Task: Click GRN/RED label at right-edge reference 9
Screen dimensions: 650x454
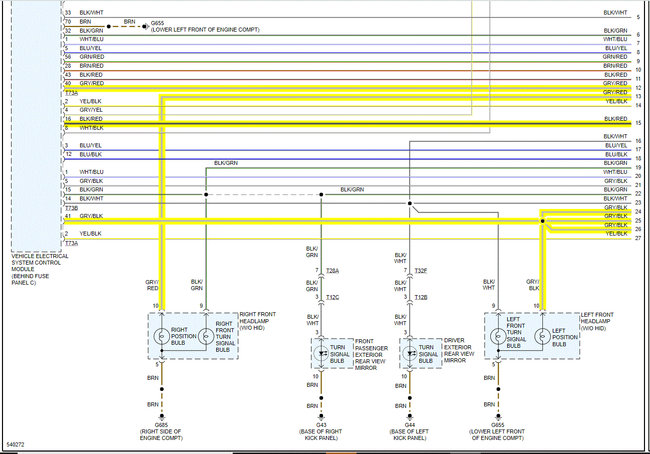Action: pyautogui.click(x=615, y=57)
